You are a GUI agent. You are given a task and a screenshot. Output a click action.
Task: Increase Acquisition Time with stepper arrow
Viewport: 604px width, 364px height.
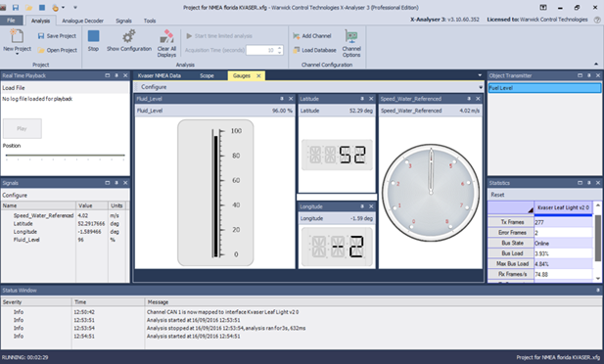pos(280,48)
